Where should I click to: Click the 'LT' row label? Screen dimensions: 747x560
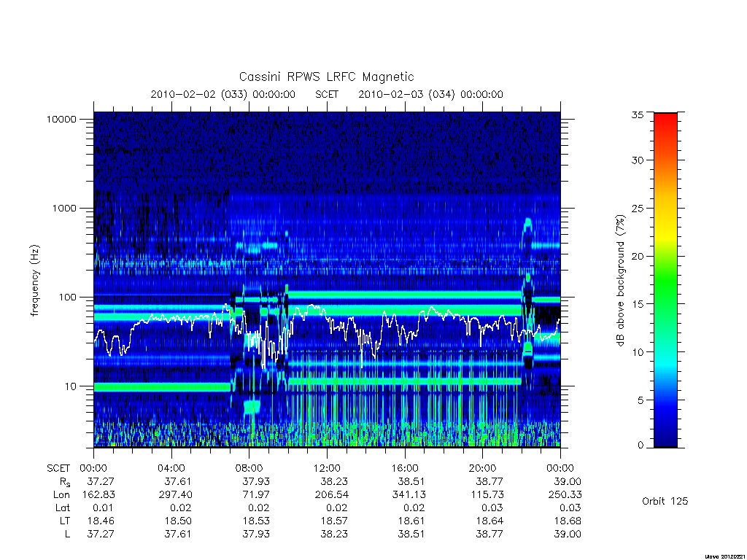tap(65, 521)
